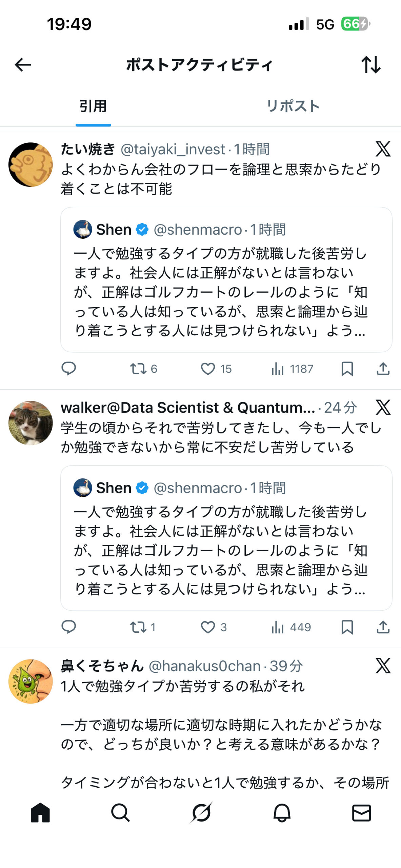View analytics showing 1187 impressions
The width and height of the screenshot is (401, 868).
pyautogui.click(x=292, y=369)
